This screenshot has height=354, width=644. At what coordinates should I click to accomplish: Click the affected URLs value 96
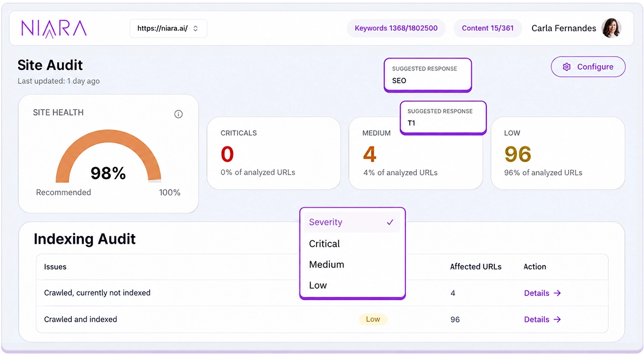(x=455, y=320)
